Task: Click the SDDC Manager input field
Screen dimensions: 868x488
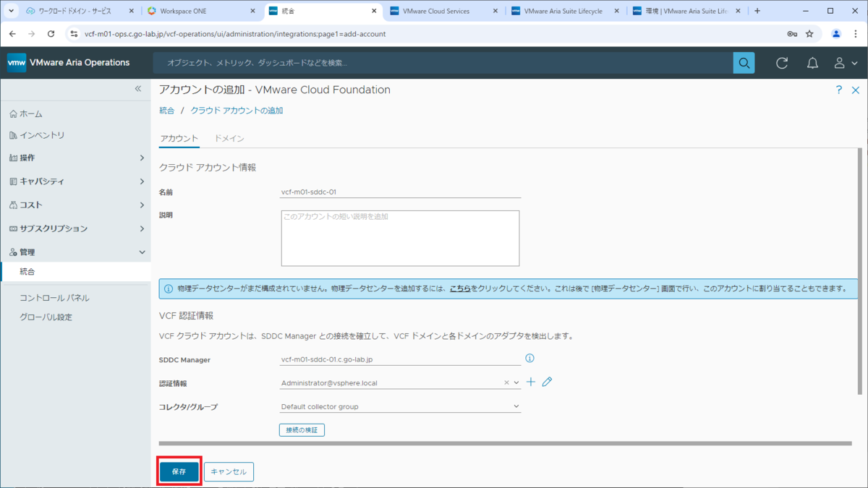Action: pos(400,359)
